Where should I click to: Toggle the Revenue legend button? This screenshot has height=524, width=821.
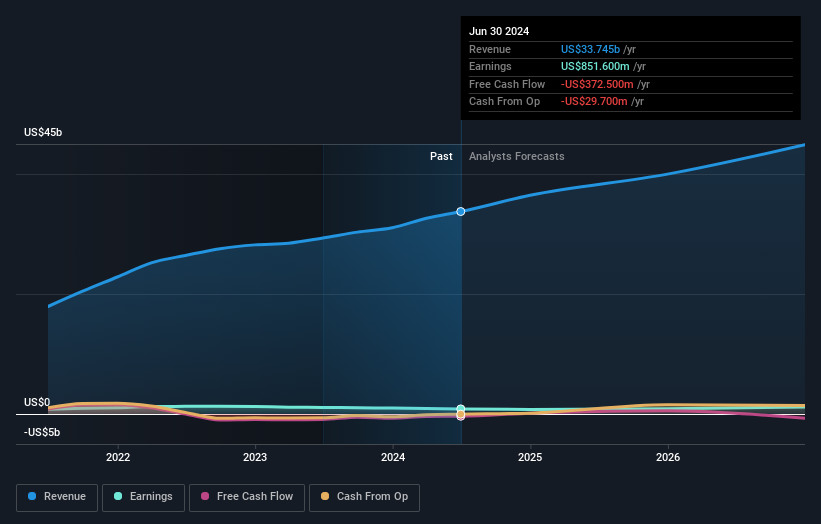57,497
